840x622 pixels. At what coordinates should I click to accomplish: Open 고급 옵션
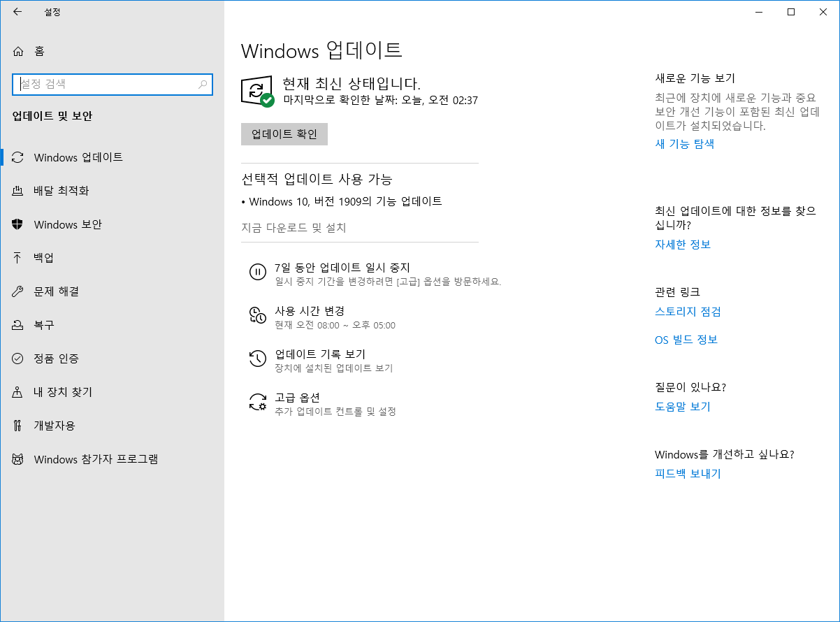click(x=297, y=398)
